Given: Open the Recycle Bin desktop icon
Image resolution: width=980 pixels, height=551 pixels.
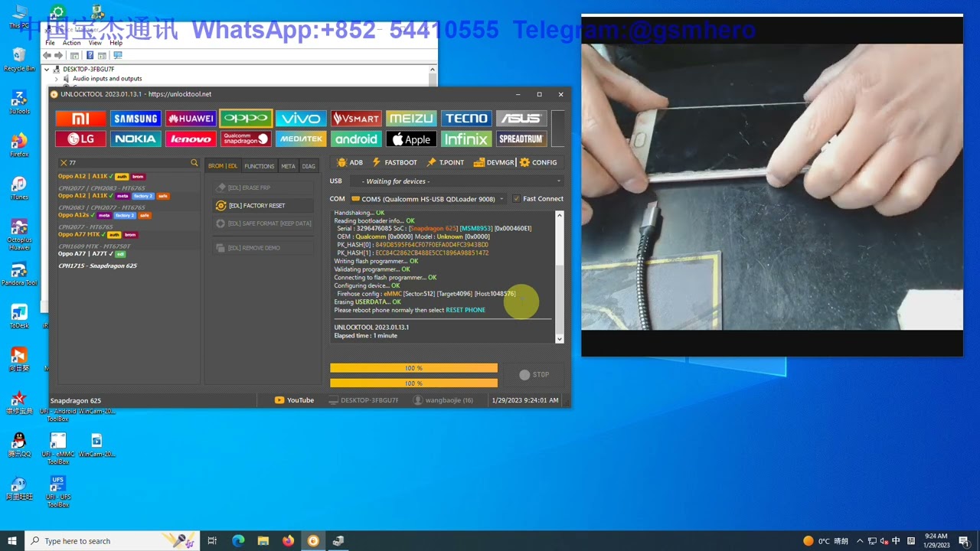Looking at the screenshot, I should 19,60.
